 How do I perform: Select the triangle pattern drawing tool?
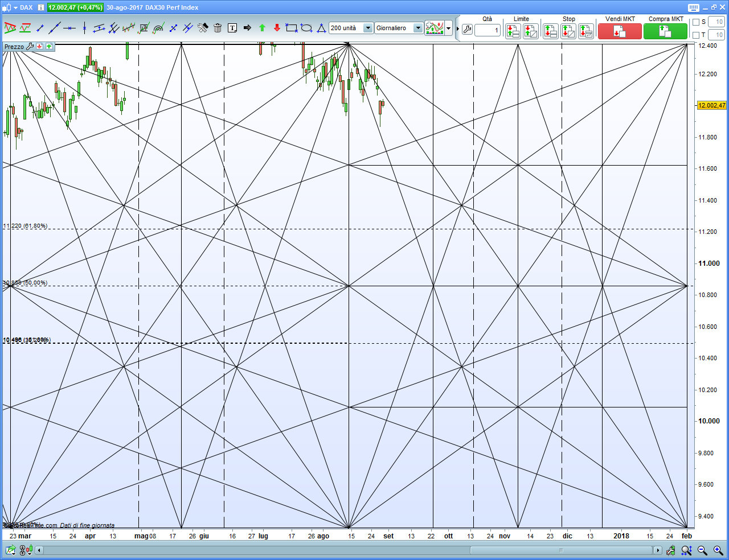(10, 28)
